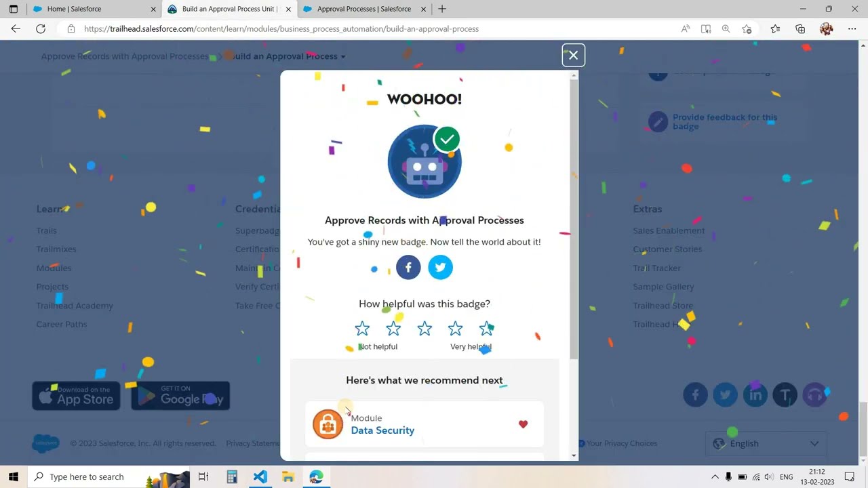868x488 pixels.
Task: Rate badge five stars
Action: tap(486, 329)
